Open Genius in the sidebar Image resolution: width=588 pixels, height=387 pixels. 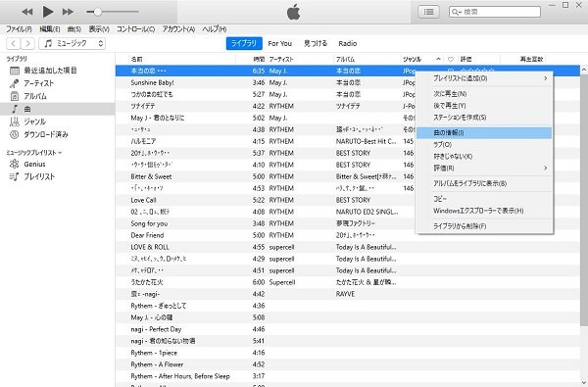tap(58, 164)
